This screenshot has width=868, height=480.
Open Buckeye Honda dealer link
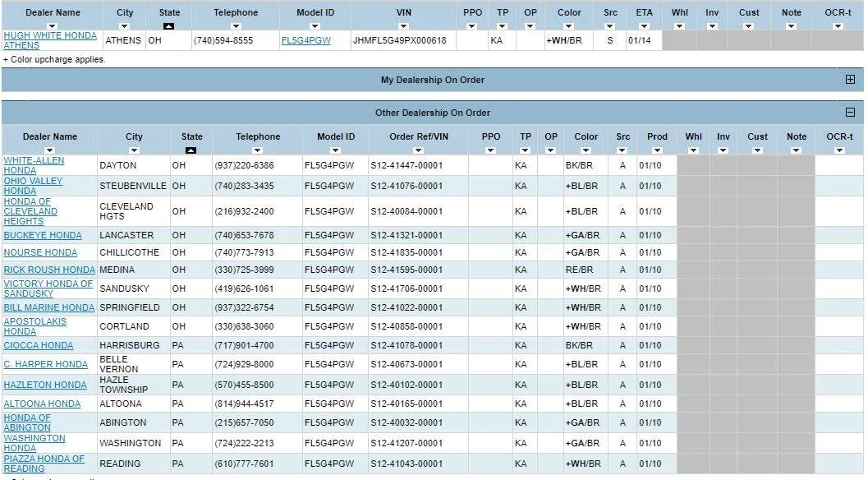43,235
